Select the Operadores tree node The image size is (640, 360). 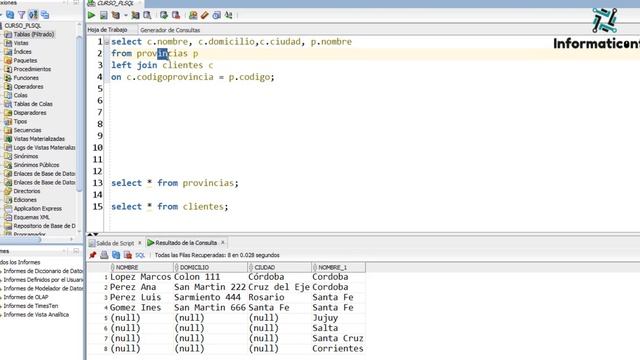[x=28, y=87]
